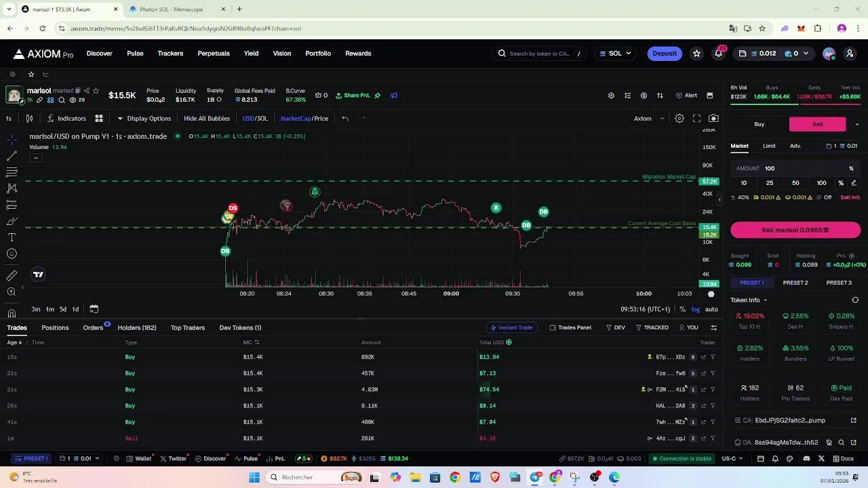Toggle the TRACKED trades filter
The image size is (868, 488).
coord(652,328)
